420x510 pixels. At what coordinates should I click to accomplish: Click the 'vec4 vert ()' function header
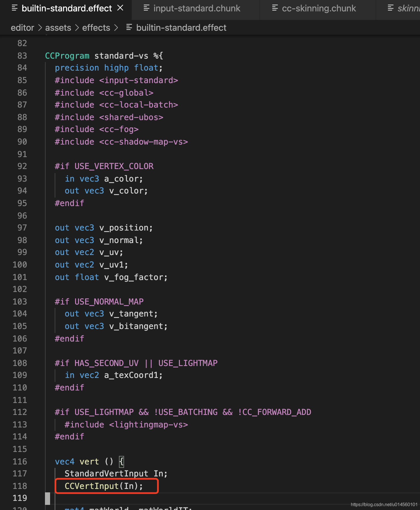click(x=84, y=462)
